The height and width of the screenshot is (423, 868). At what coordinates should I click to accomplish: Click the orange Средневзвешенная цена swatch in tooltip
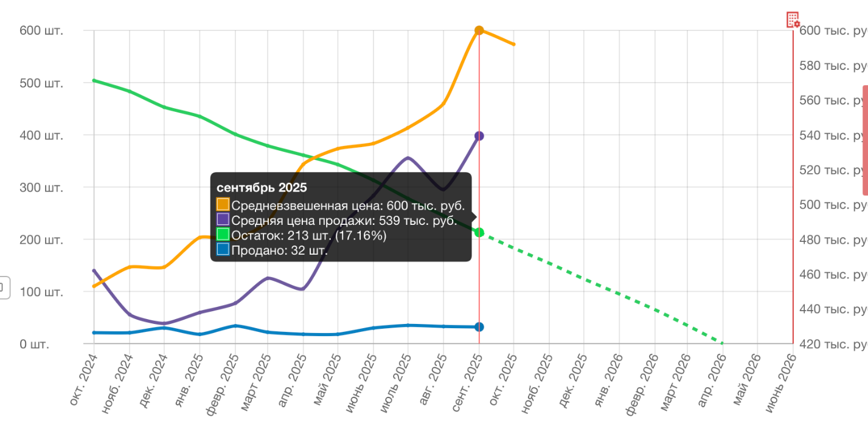pyautogui.click(x=223, y=205)
